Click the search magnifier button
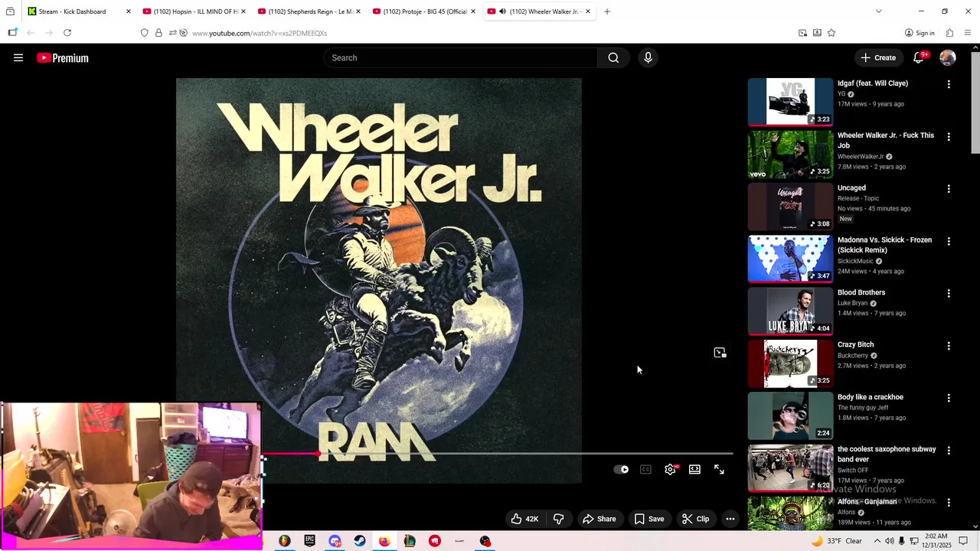This screenshot has height=551, width=980. click(x=613, y=57)
